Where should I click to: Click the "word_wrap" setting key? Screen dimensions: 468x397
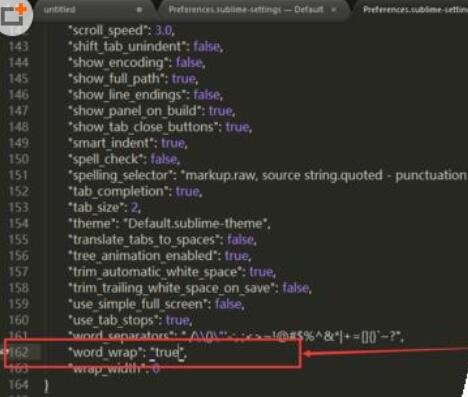tap(105, 352)
